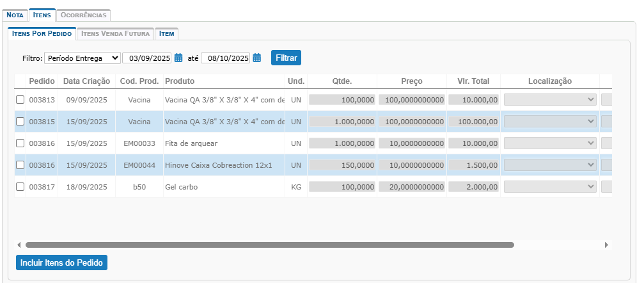Click Incluir Itens do Pedido button
Image resolution: width=644 pixels, height=283 pixels.
point(61,263)
